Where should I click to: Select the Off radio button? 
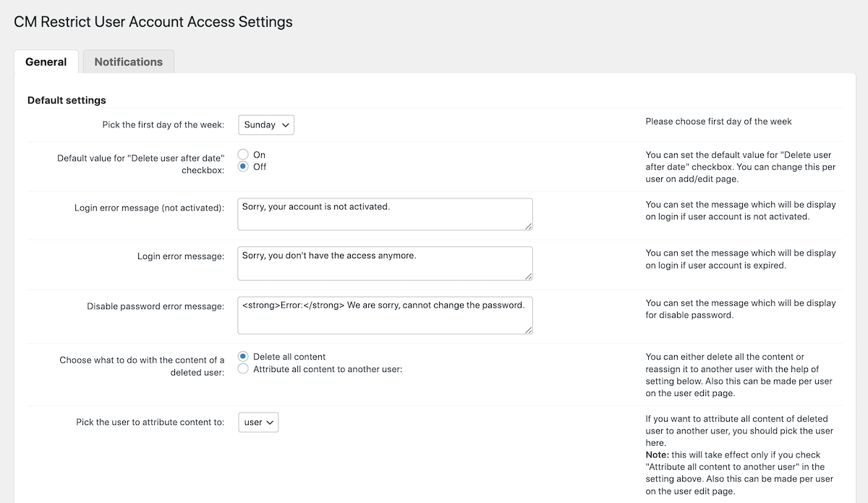click(244, 166)
